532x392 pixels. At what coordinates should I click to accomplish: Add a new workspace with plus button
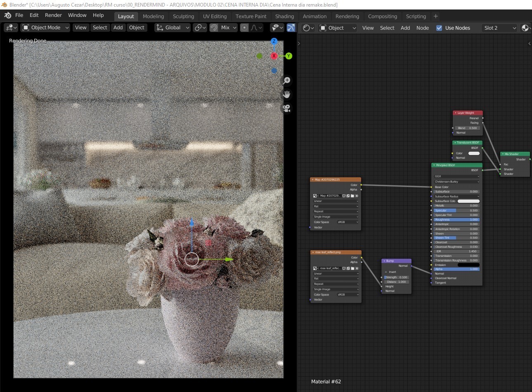(x=435, y=16)
